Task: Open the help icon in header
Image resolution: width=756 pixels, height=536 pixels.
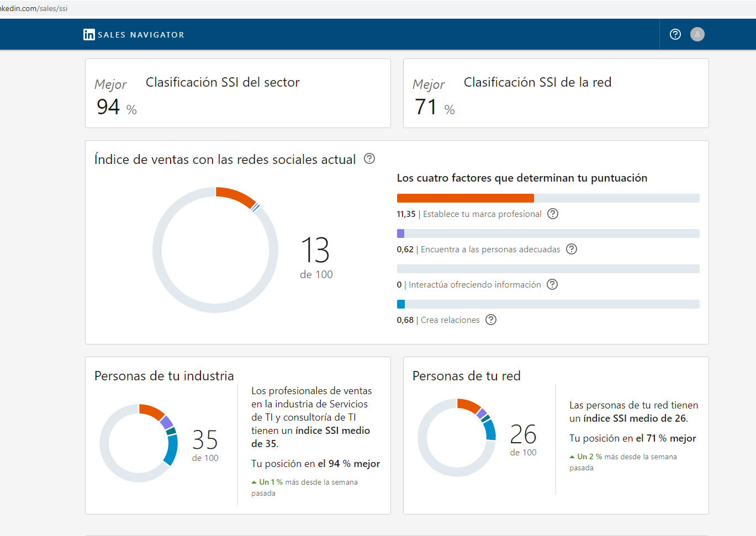Action: pyautogui.click(x=675, y=34)
